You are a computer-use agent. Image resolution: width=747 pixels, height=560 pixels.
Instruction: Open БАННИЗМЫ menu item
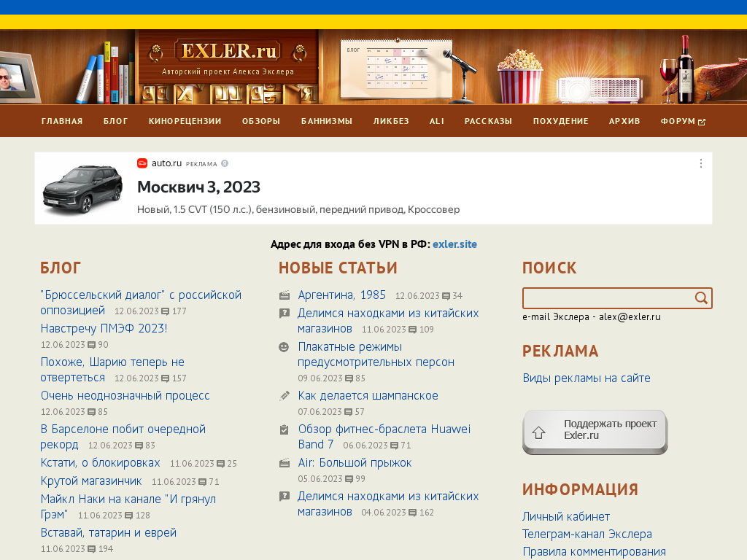pyautogui.click(x=327, y=121)
